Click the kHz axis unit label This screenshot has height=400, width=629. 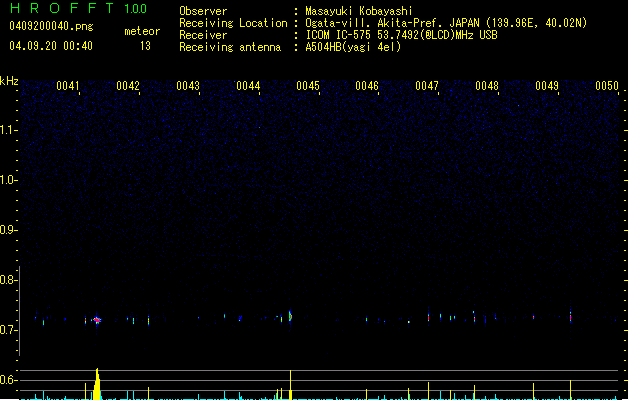9,81
